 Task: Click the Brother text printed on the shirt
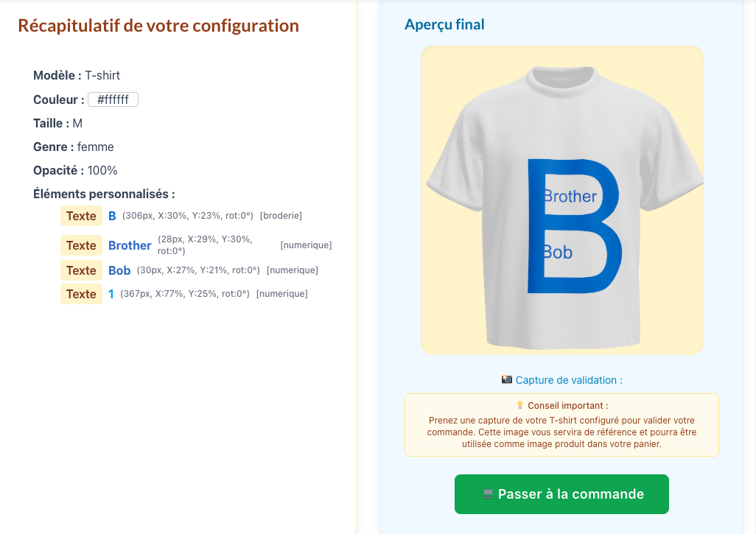click(570, 197)
